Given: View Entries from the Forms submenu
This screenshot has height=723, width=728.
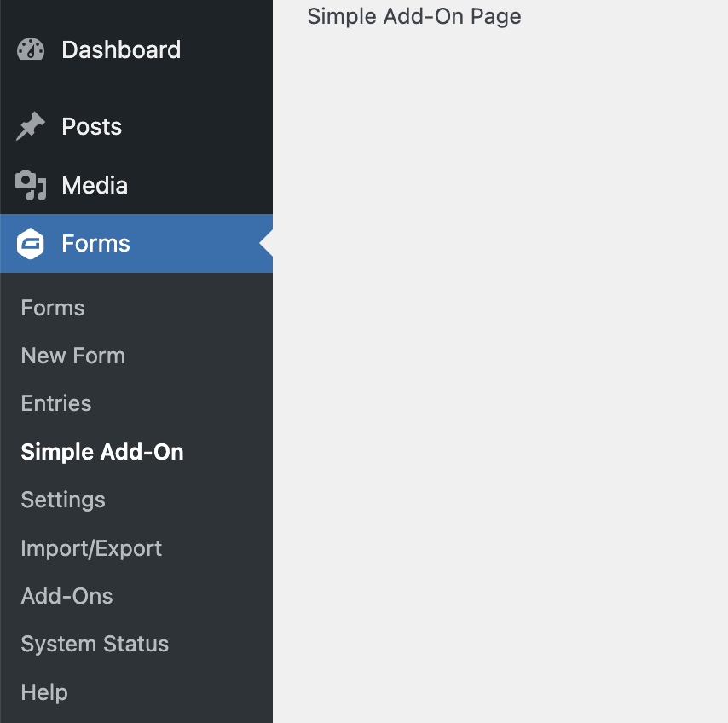Looking at the screenshot, I should click(56, 403).
